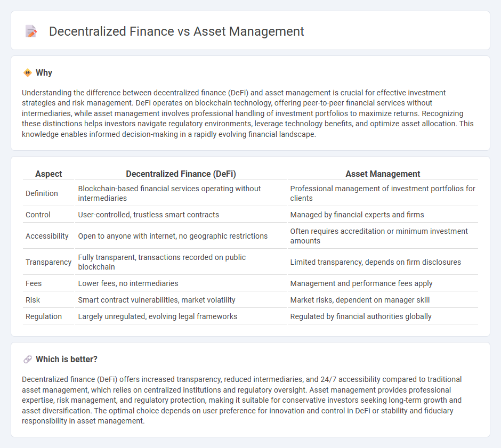
Task: Click the Asset Management column header
Action: (x=383, y=174)
